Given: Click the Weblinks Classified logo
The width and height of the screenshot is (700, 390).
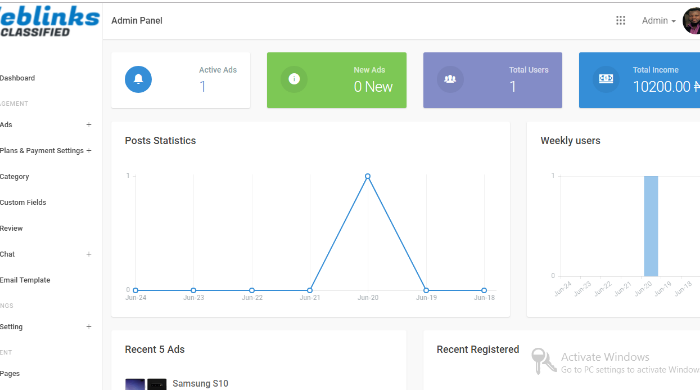Looking at the screenshot, I should coord(49,21).
